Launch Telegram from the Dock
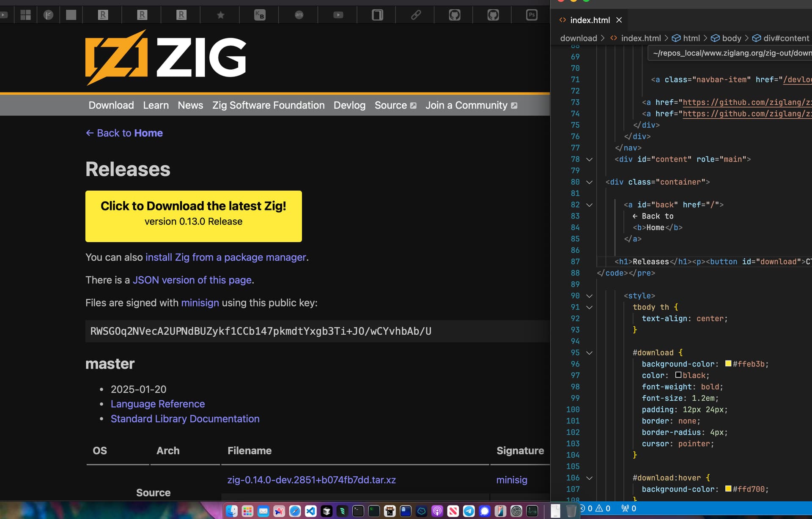Image resolution: width=812 pixels, height=519 pixels. point(469,511)
